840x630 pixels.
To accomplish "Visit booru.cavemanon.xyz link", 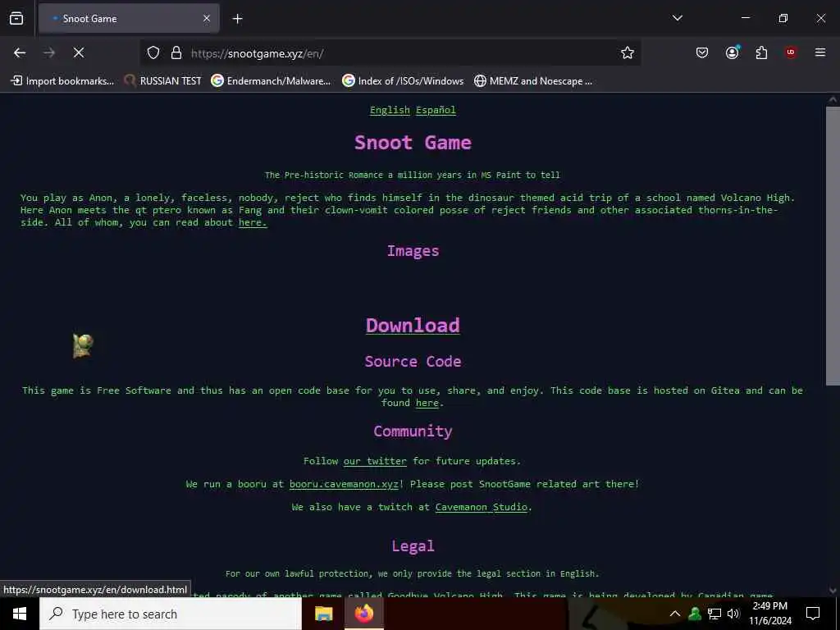I will (344, 484).
